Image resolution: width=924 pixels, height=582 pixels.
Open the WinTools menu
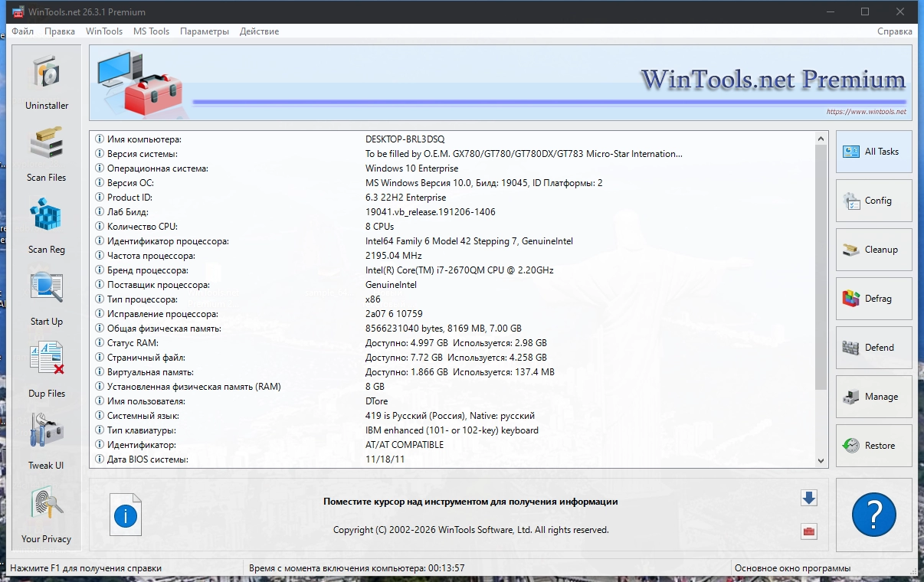tap(104, 31)
